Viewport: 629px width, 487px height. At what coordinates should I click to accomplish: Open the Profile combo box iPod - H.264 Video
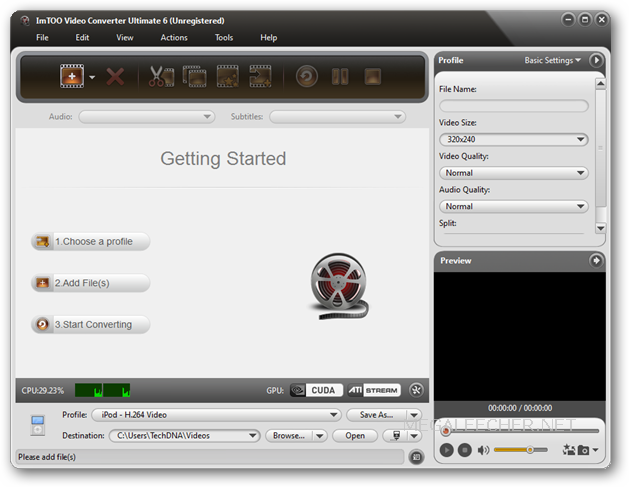[216, 415]
